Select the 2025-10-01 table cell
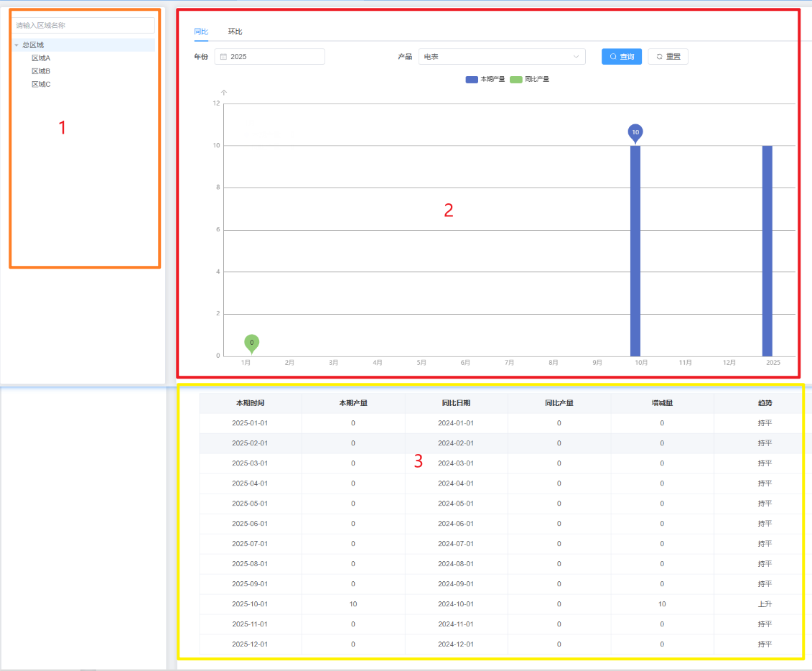The height and width of the screenshot is (671, 812). (250, 604)
